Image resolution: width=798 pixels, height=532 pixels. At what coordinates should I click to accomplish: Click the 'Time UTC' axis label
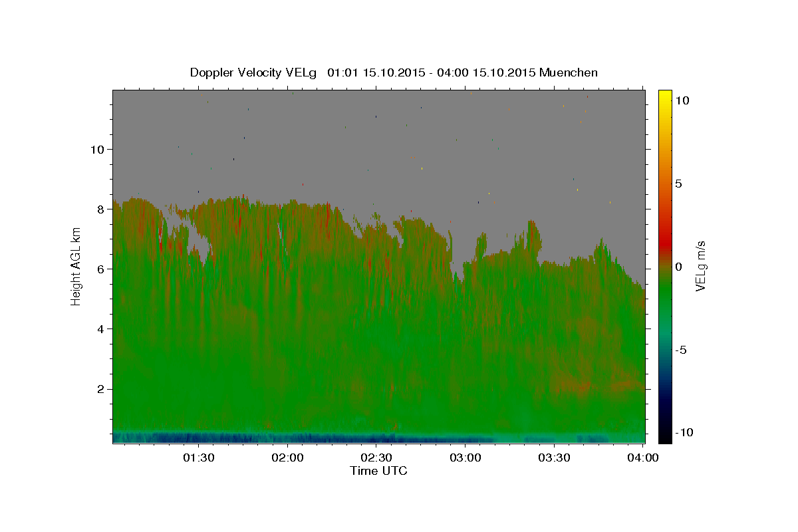(378, 471)
